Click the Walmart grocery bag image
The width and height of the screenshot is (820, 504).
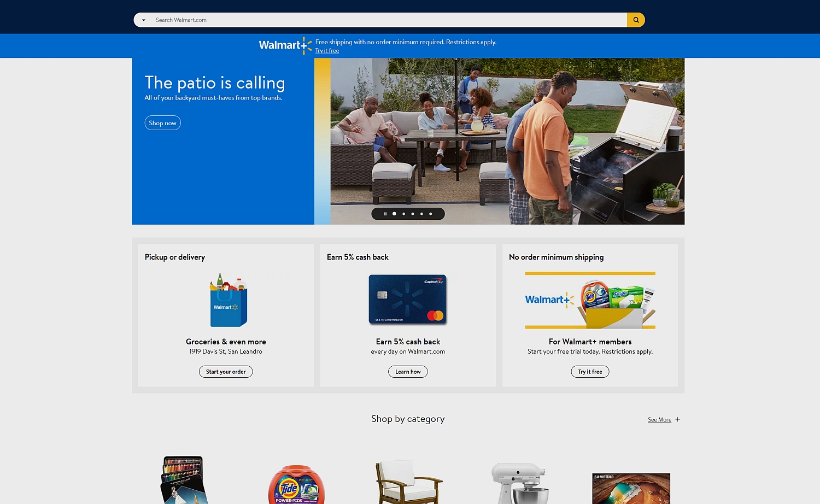pos(229,300)
